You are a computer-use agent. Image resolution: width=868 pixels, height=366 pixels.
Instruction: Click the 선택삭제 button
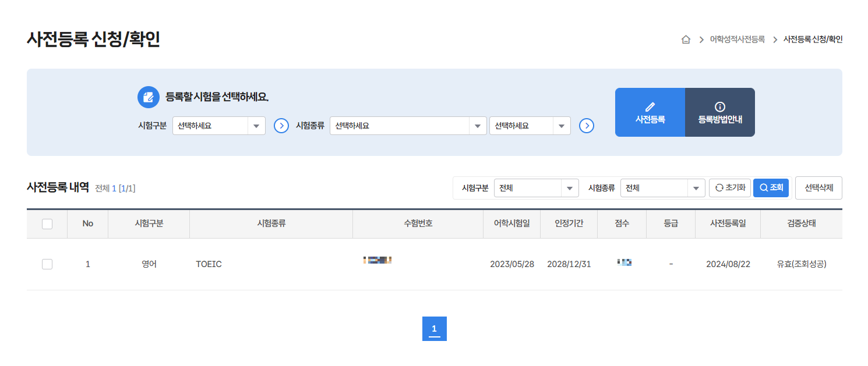coord(818,188)
